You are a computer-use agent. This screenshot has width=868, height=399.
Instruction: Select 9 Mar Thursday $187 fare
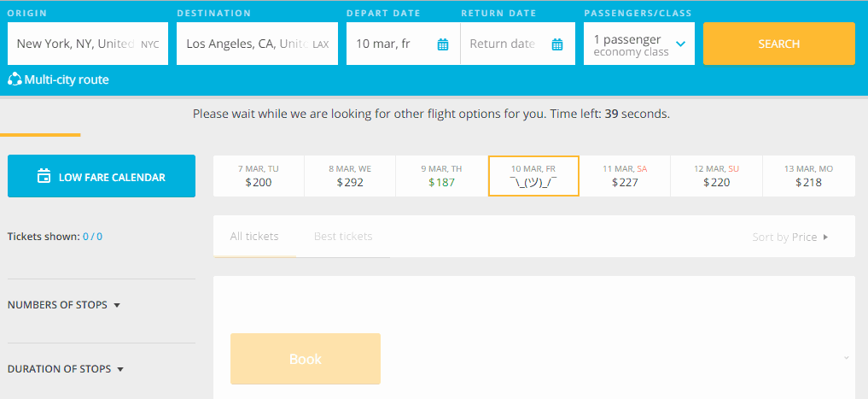(441, 176)
